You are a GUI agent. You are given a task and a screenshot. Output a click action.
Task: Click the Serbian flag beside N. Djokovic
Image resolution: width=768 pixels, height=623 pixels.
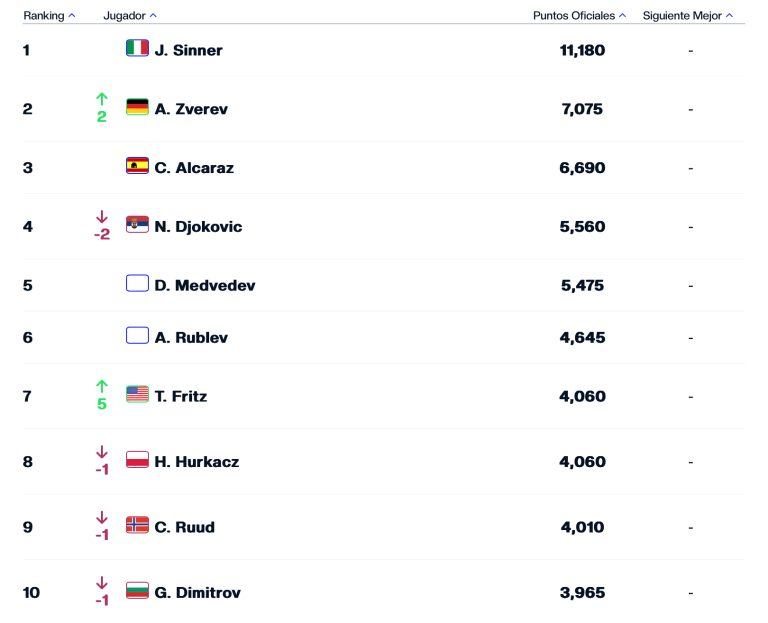(137, 224)
